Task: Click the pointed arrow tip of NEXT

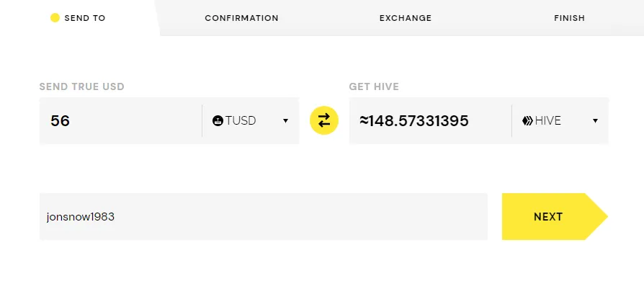Action: (598, 217)
